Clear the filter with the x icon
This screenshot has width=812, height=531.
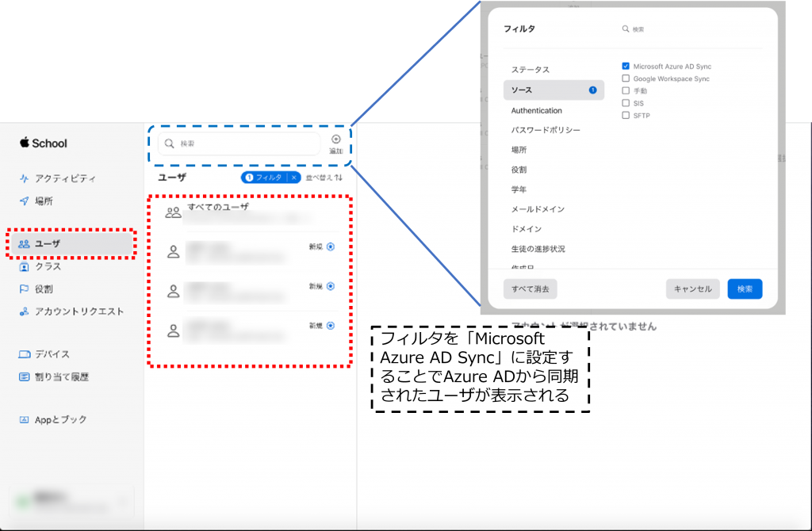[294, 178]
